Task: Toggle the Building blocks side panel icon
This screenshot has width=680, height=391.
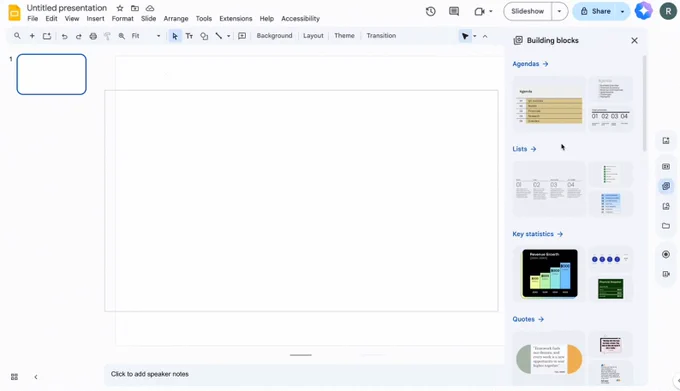Action: click(666, 186)
